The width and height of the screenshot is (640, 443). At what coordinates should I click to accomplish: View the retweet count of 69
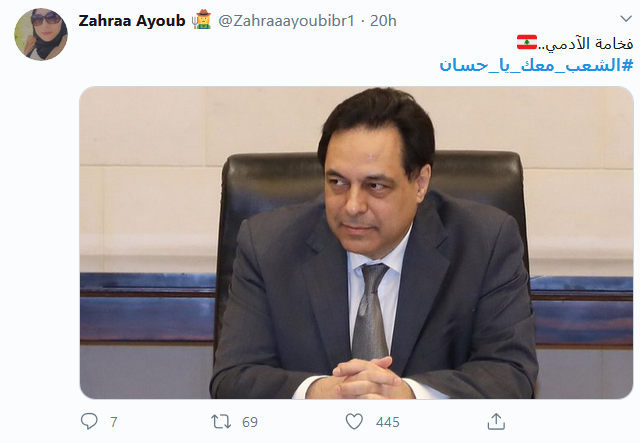[250, 422]
